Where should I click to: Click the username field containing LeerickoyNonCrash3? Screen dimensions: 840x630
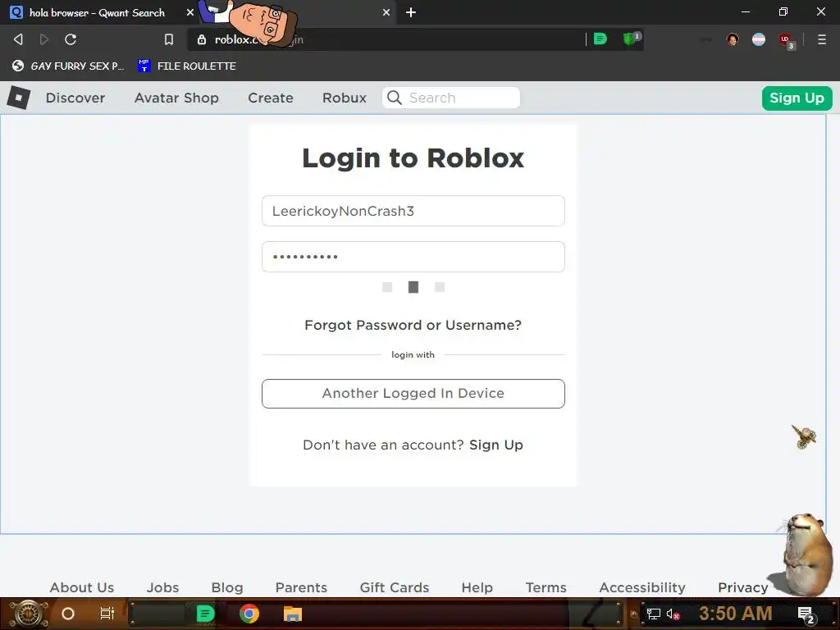point(413,211)
